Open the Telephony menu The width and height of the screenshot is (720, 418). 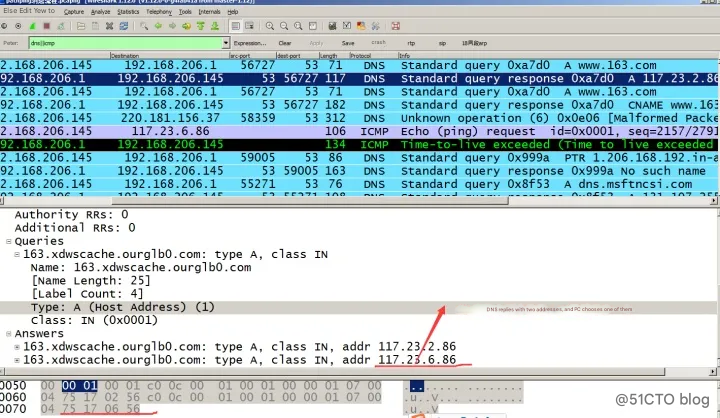(x=159, y=11)
